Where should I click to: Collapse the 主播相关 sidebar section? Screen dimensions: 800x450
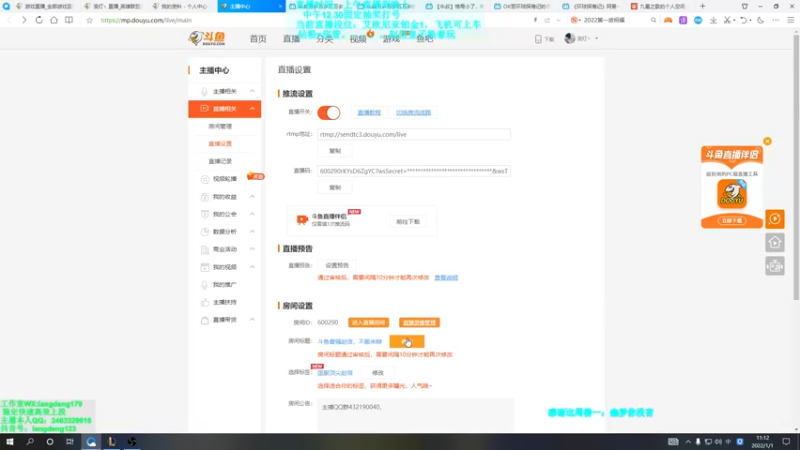click(252, 91)
